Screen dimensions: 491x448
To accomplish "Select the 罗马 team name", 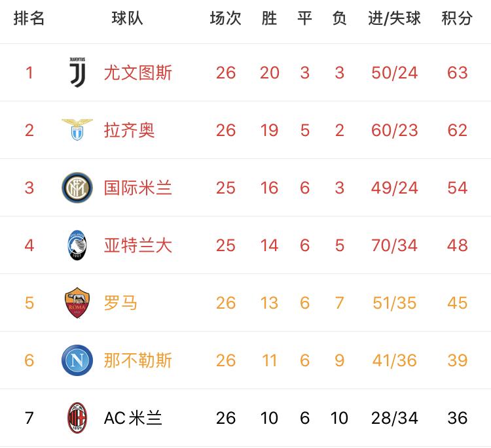I will (x=120, y=303).
